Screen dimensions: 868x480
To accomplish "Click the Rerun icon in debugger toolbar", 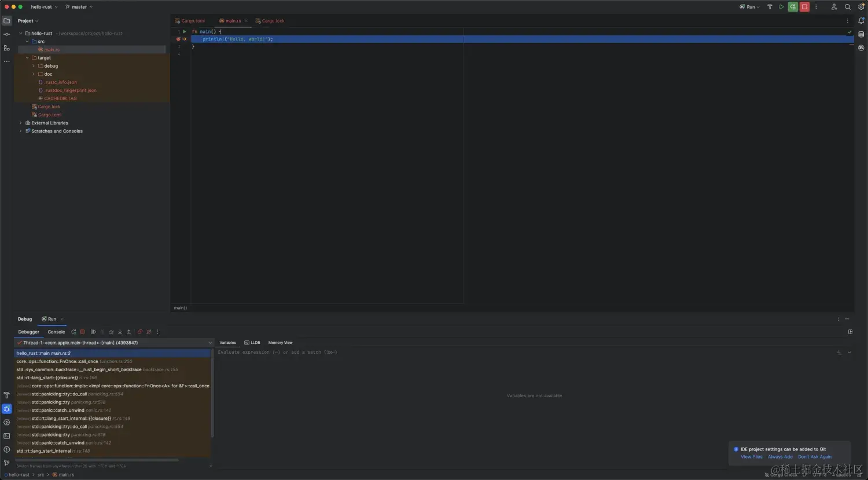I will pyautogui.click(x=73, y=332).
